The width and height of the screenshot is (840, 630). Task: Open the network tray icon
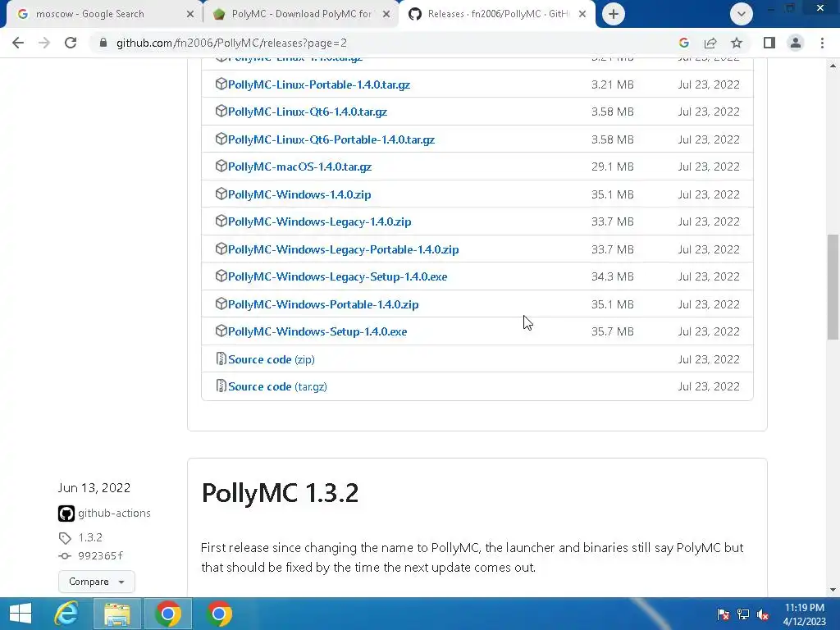[743, 614]
